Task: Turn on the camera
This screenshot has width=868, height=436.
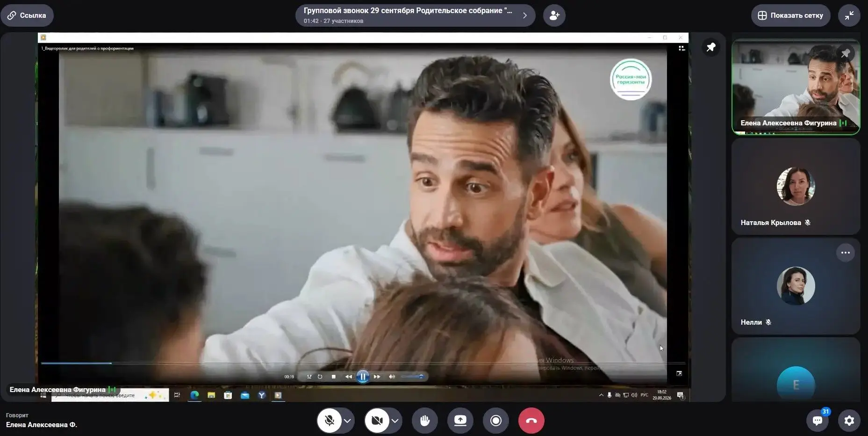Action: [377, 421]
